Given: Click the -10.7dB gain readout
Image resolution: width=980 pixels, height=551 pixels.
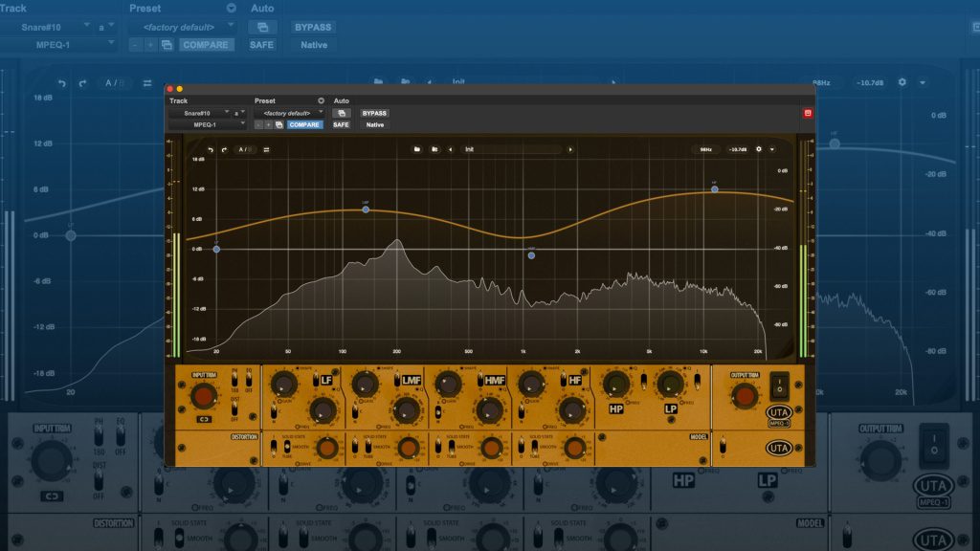Looking at the screenshot, I should click(738, 149).
